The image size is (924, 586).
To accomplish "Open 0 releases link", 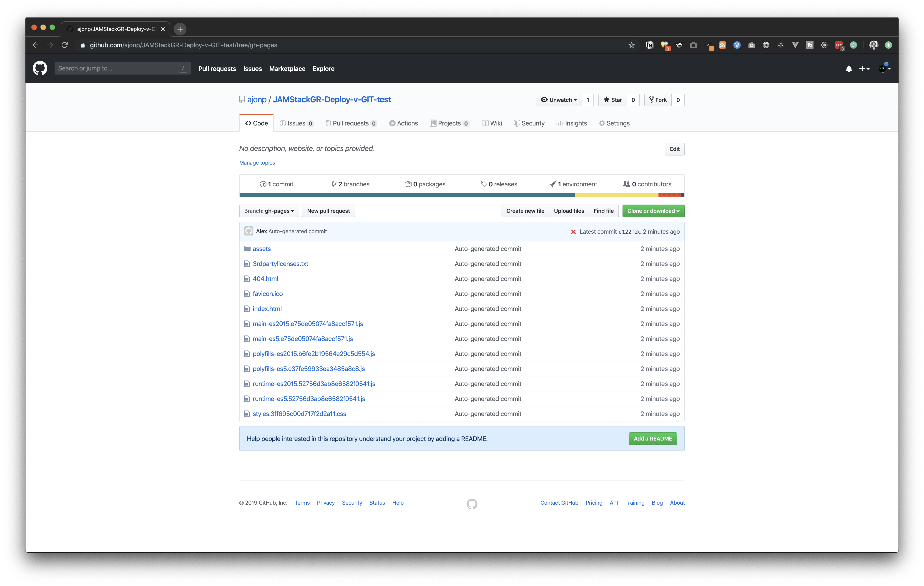I will [x=499, y=184].
